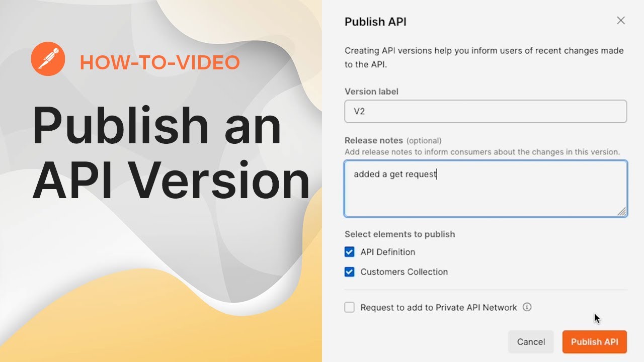Click the Release notes resize handle
This screenshot has height=362, width=644.
622,212
